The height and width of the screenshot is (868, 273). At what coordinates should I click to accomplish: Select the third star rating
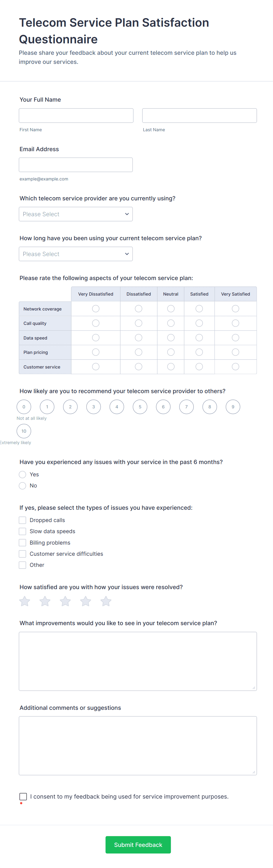pos(65,601)
